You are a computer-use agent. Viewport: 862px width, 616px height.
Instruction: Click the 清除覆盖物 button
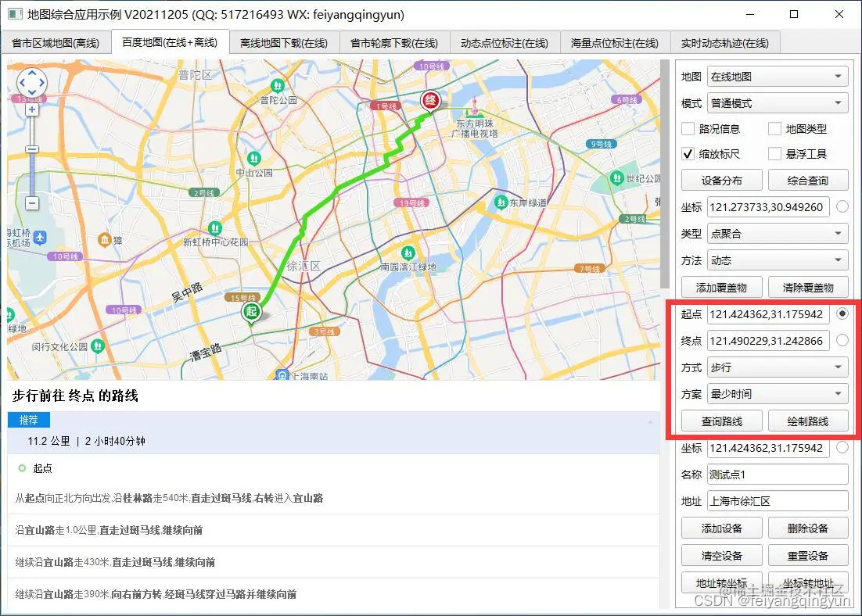808,288
